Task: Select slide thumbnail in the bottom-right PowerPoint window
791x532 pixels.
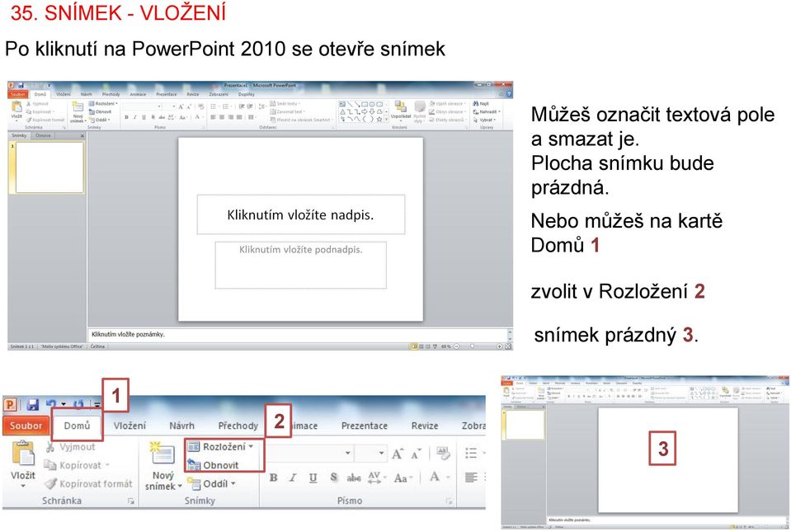Action: pyautogui.click(x=525, y=425)
